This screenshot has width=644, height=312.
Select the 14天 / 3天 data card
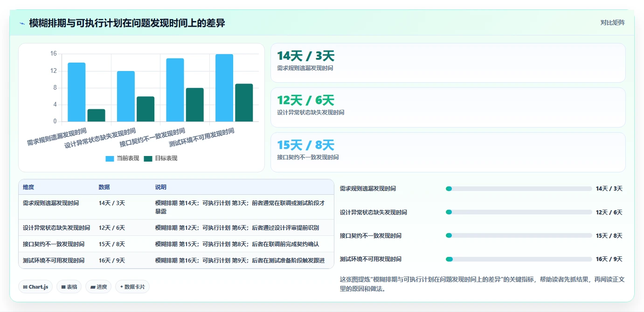point(448,63)
